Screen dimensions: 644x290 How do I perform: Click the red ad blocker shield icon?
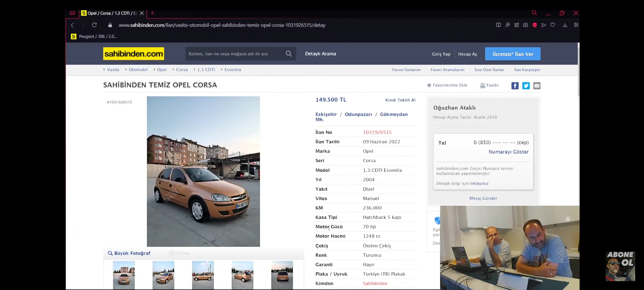coord(535,25)
